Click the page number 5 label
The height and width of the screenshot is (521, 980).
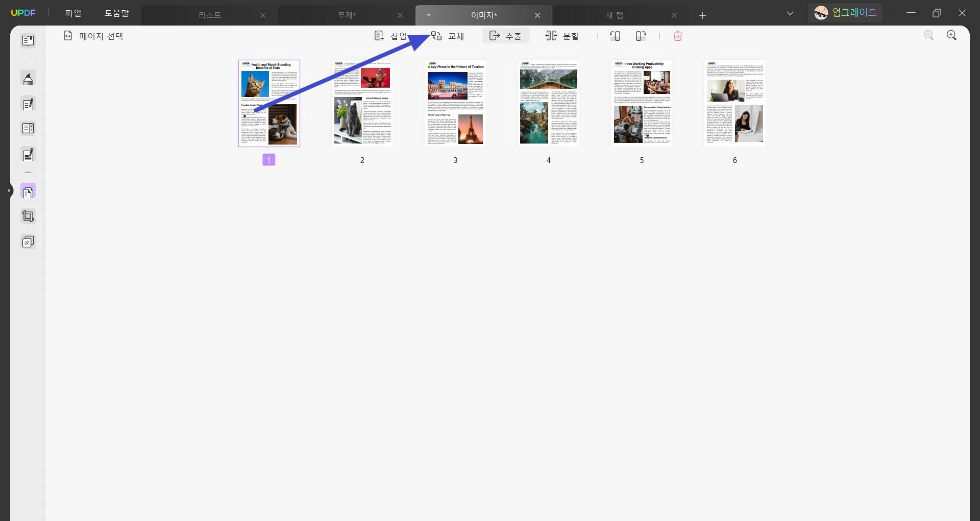642,160
